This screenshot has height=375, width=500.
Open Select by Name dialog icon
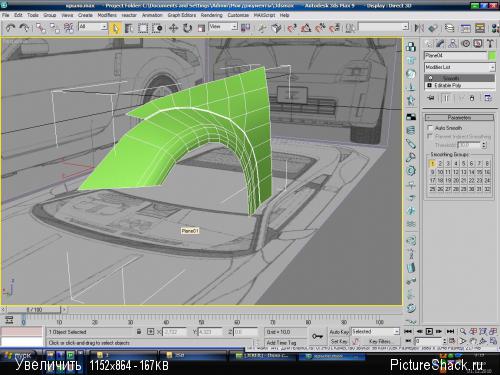tap(129, 28)
